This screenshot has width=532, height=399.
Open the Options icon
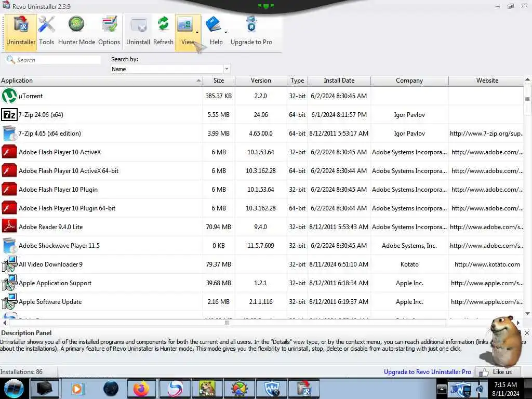pos(109,24)
